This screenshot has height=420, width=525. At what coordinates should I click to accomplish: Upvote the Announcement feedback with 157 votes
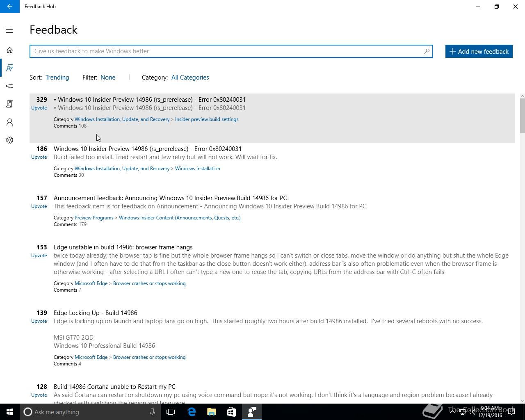click(39, 206)
